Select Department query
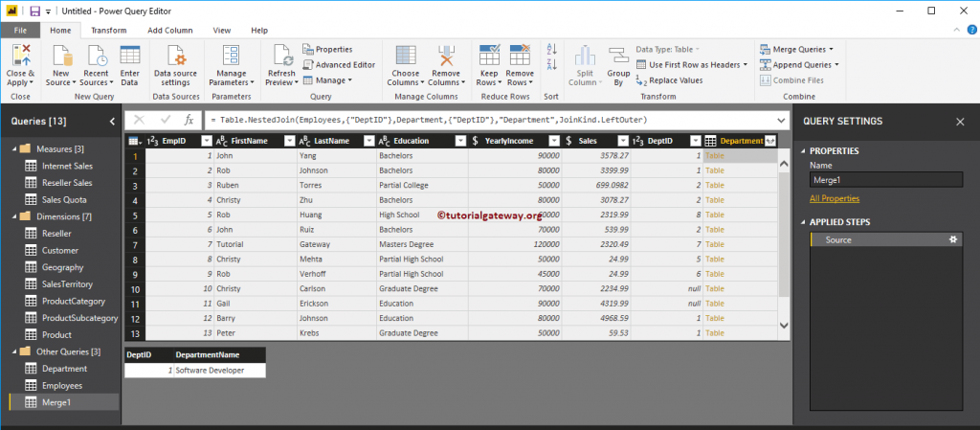Viewport: 980px width, 430px height. 64,369
